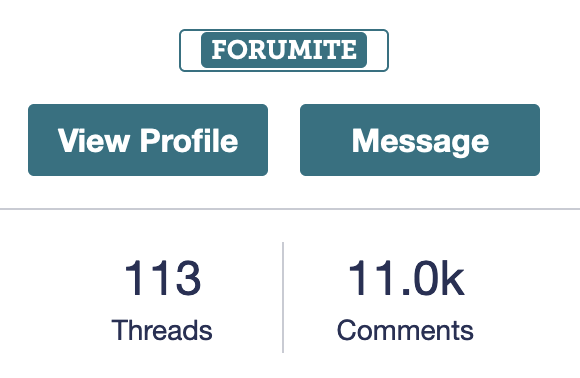Select the Threads label
This screenshot has height=378, width=580.
point(162,330)
